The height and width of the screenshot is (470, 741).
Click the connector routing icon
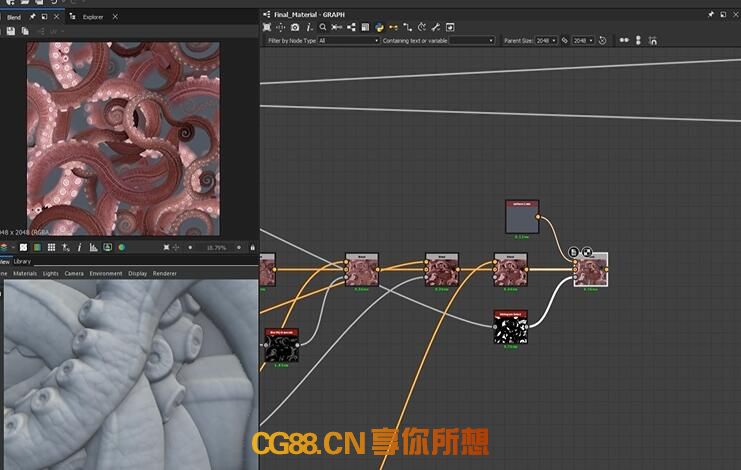coord(407,27)
